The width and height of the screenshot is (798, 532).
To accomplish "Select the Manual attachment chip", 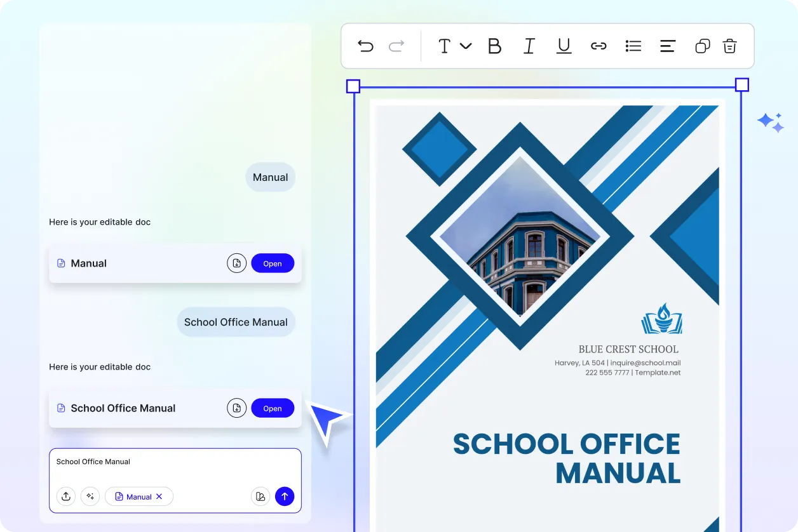I will pyautogui.click(x=139, y=496).
